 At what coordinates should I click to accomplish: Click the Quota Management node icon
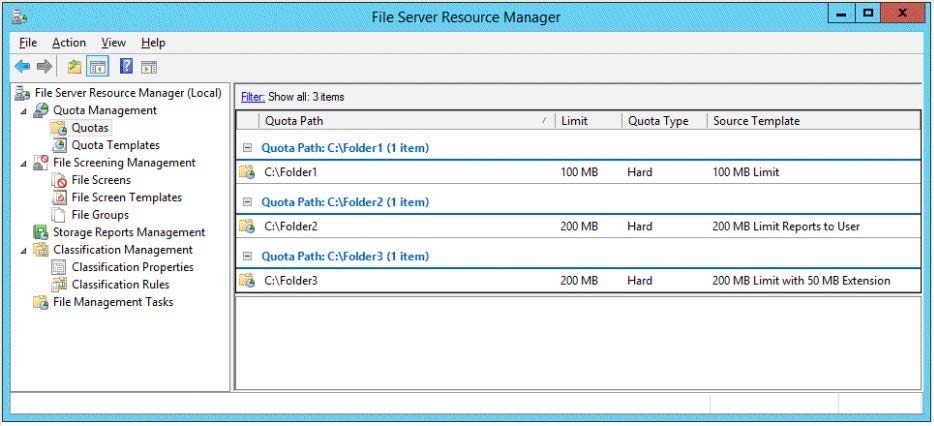[41, 110]
